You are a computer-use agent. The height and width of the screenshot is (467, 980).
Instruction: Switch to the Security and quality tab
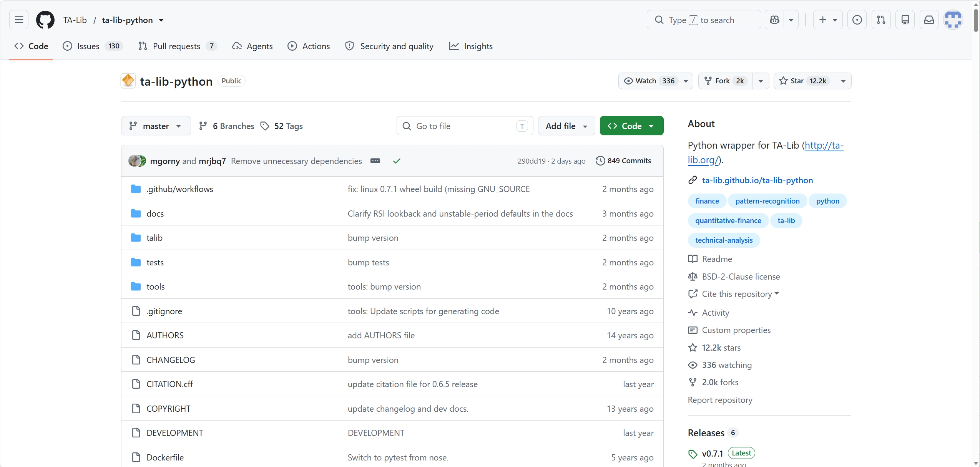(389, 46)
